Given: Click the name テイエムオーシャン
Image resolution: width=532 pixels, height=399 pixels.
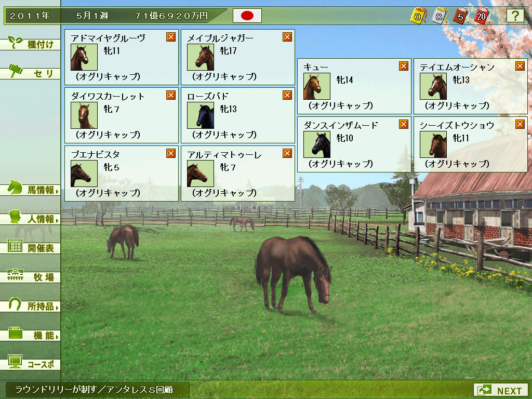Looking at the screenshot, I should click(x=457, y=67).
